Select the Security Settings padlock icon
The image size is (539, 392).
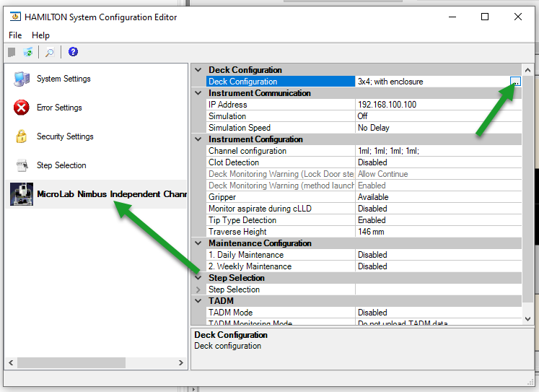click(22, 136)
